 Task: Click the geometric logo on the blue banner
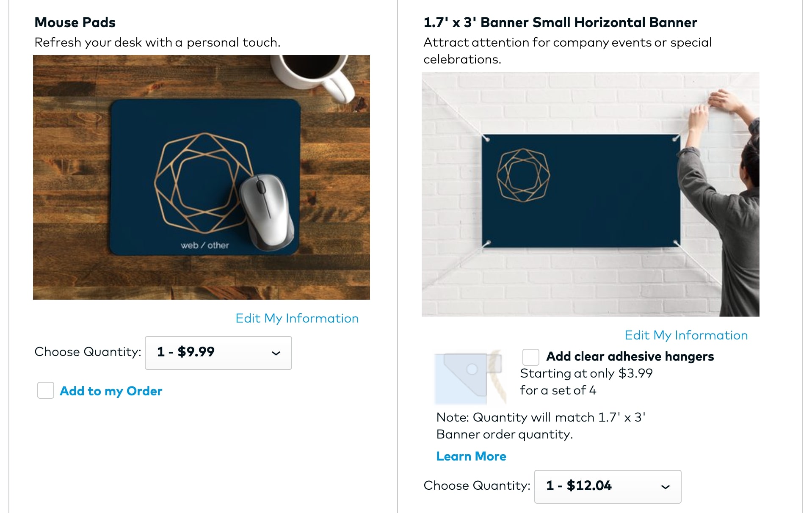(523, 175)
